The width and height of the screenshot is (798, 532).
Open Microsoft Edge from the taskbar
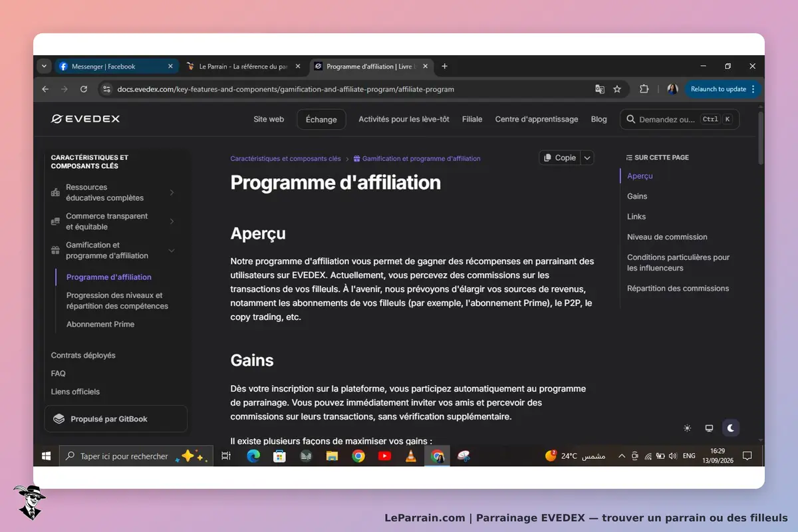click(253, 456)
